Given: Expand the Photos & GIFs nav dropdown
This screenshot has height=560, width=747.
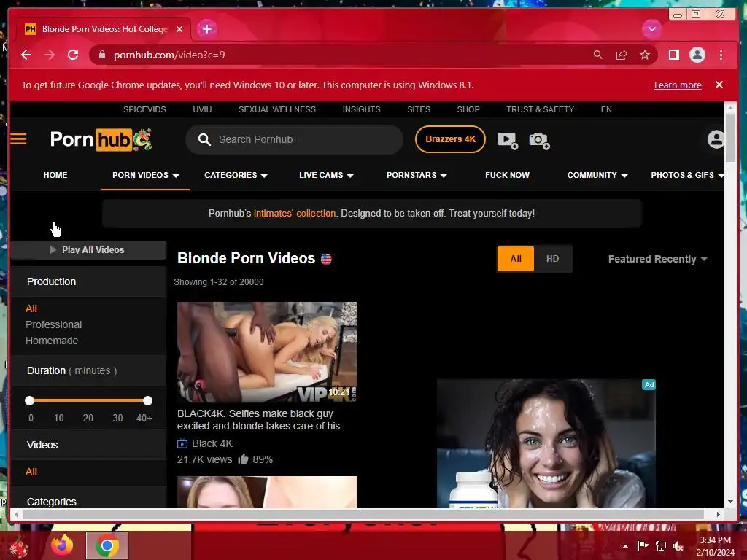Looking at the screenshot, I should 687,175.
